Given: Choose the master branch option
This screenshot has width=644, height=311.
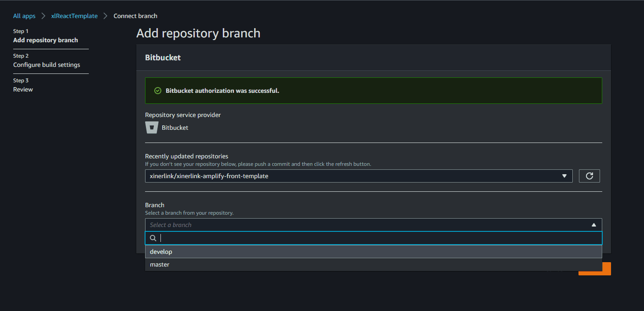Looking at the screenshot, I should [160, 264].
